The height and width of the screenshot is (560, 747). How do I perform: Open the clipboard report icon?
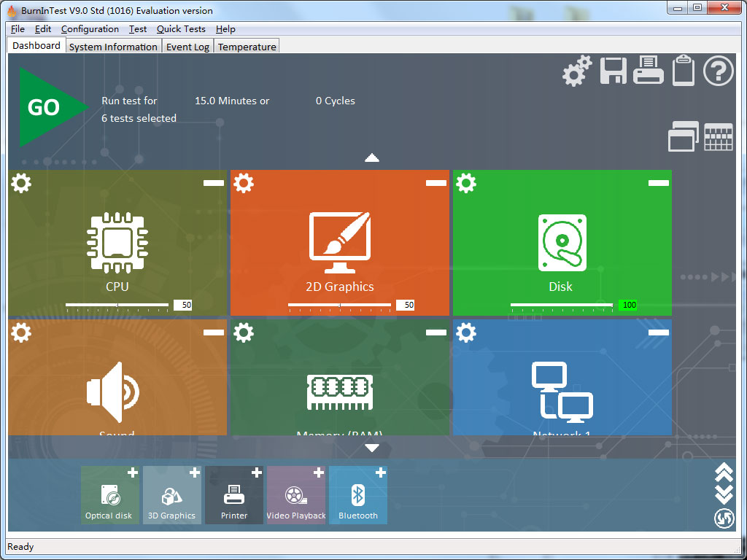click(x=683, y=71)
